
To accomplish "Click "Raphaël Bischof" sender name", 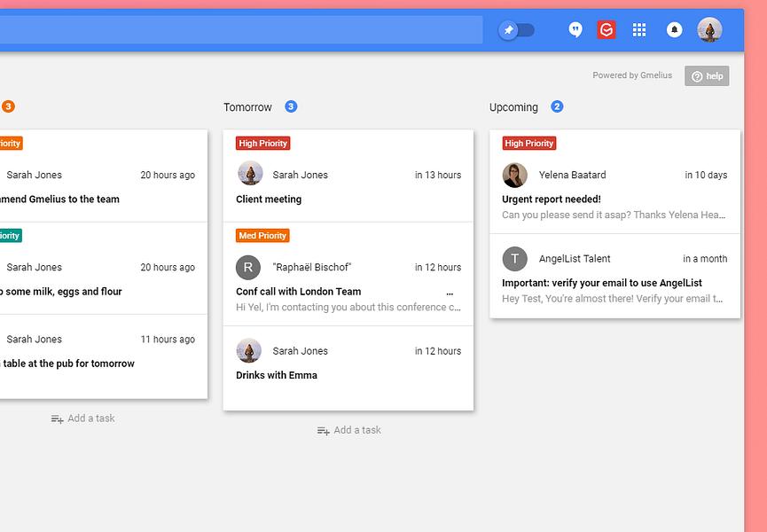I will [312, 268].
